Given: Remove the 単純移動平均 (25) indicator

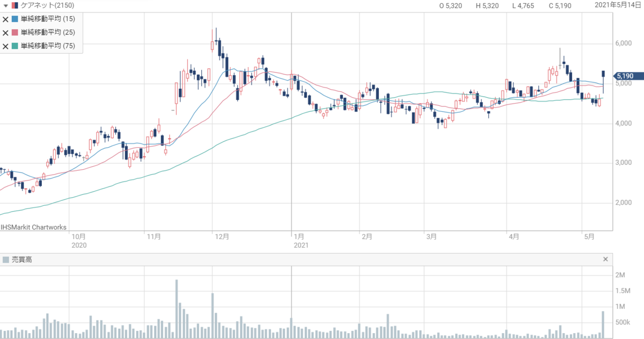Looking at the screenshot, I should 5,32.
